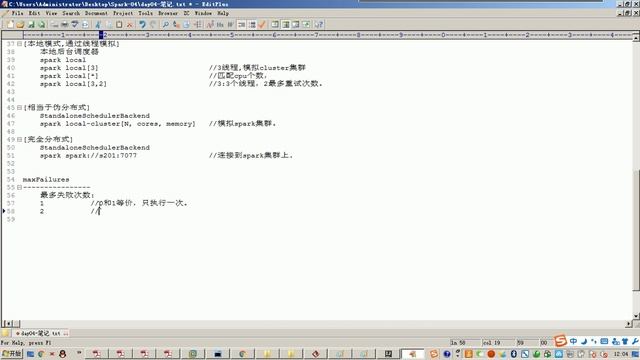Open the Document menu
Image resolution: width=640 pixels, height=360 pixels.
96,13
